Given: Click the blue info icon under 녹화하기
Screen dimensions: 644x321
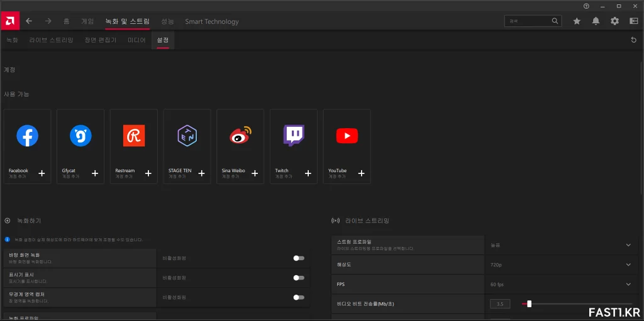Looking at the screenshot, I should pyautogui.click(x=8, y=239).
